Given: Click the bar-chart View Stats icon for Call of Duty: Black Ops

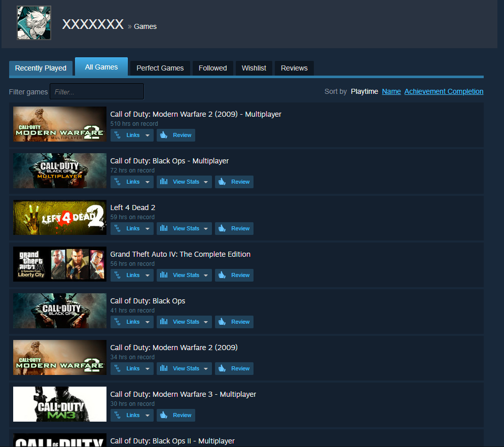Looking at the screenshot, I should (x=163, y=322).
